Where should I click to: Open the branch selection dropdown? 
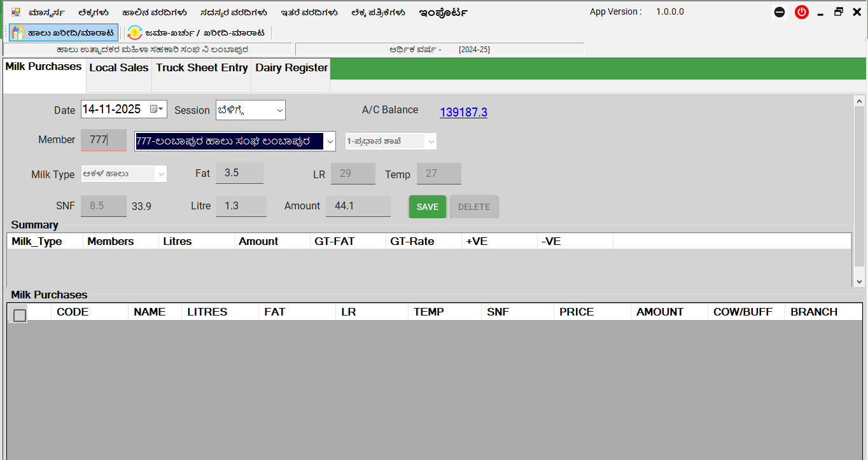pos(431,141)
